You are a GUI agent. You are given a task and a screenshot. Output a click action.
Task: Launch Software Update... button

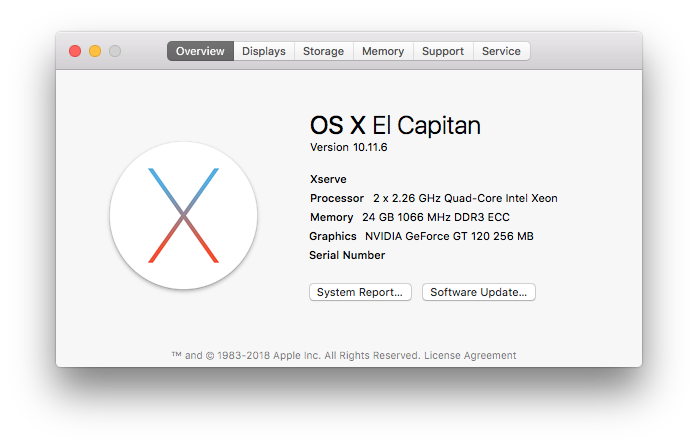(479, 292)
